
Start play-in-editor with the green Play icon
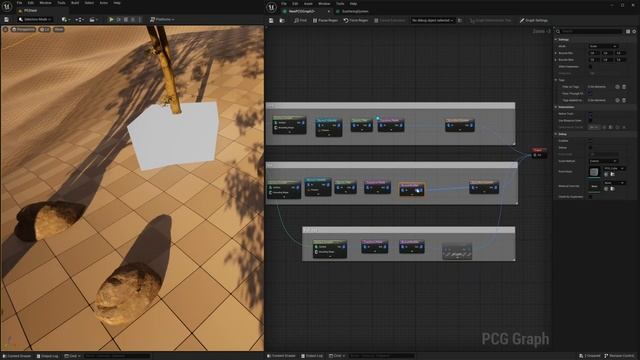pyautogui.click(x=111, y=20)
